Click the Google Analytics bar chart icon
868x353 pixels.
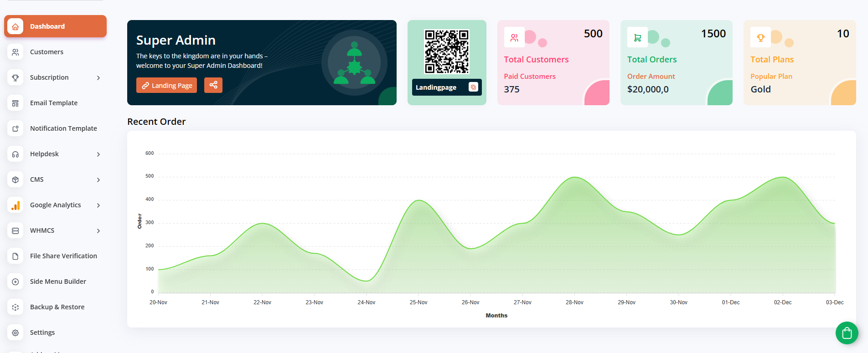tap(15, 205)
